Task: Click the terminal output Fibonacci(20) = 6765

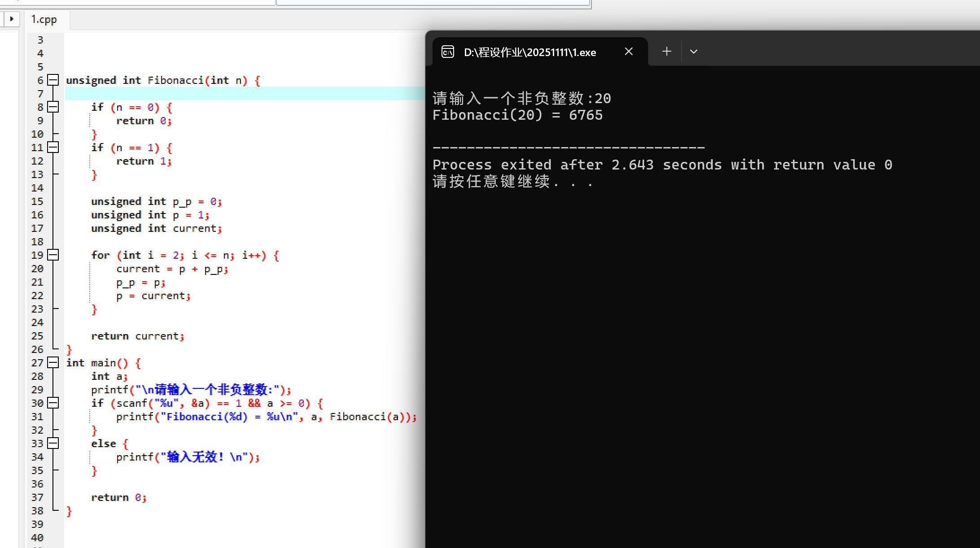Action: (517, 115)
